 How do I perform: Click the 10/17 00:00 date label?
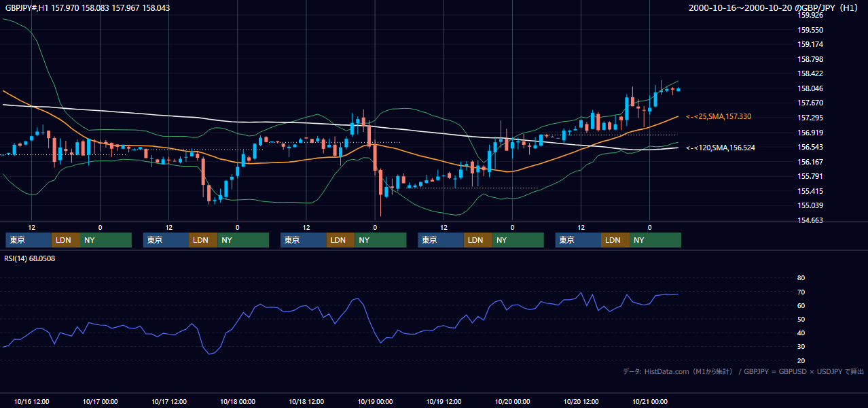tap(100, 401)
